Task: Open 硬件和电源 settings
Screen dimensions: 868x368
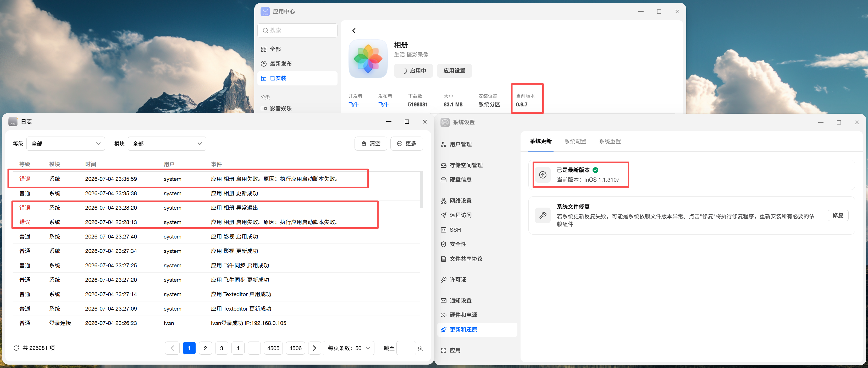Action: click(477, 315)
